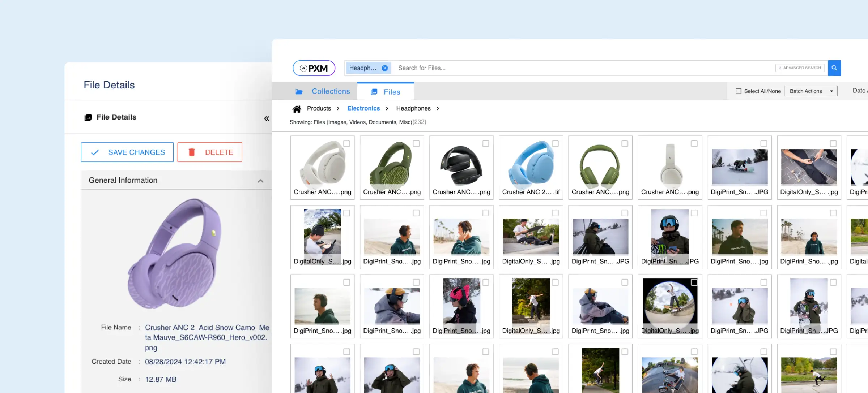Check the white Crusher ANC headphone file

click(x=346, y=144)
